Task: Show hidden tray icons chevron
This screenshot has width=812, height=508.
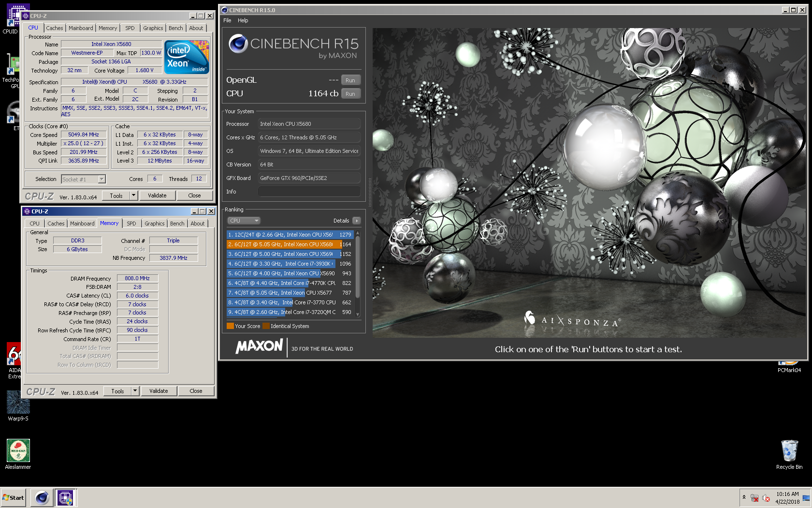Action: [744, 497]
